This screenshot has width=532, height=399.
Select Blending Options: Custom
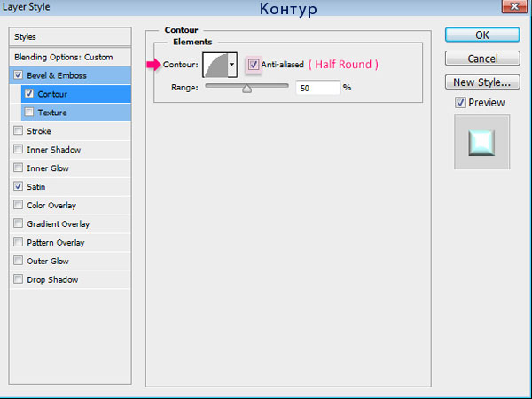pos(70,57)
